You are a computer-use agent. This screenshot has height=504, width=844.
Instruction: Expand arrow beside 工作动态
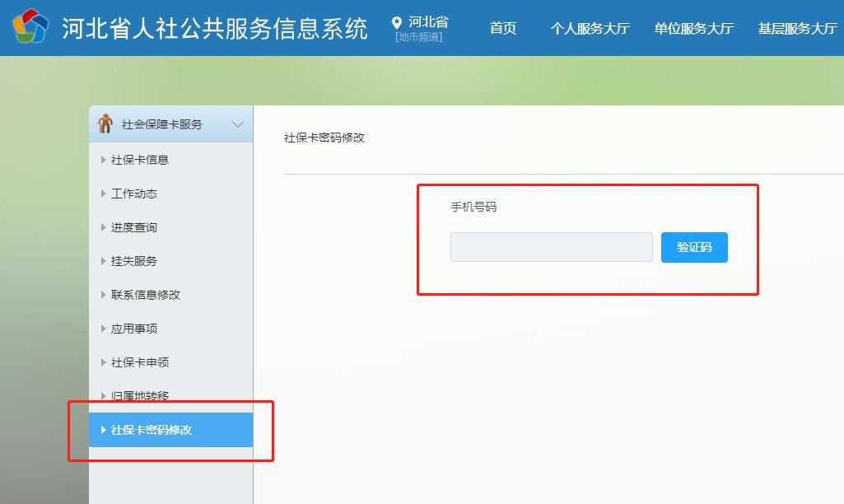(104, 194)
